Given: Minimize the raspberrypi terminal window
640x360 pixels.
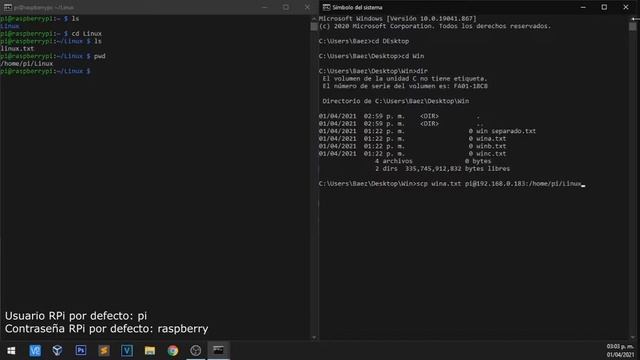Looking at the screenshot, I should 264,7.
